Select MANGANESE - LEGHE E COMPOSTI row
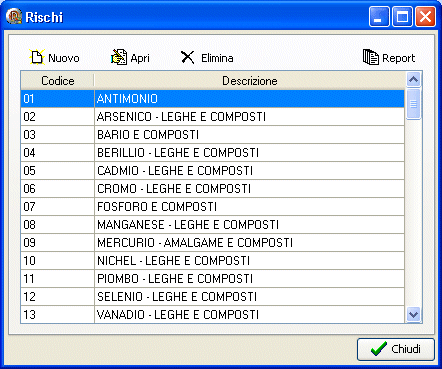The image size is (442, 369). (x=213, y=225)
